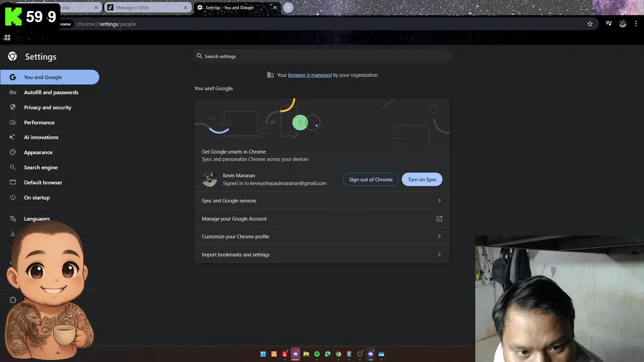
Task: Click the shield icon for Privacy and security
Action: [x=13, y=107]
